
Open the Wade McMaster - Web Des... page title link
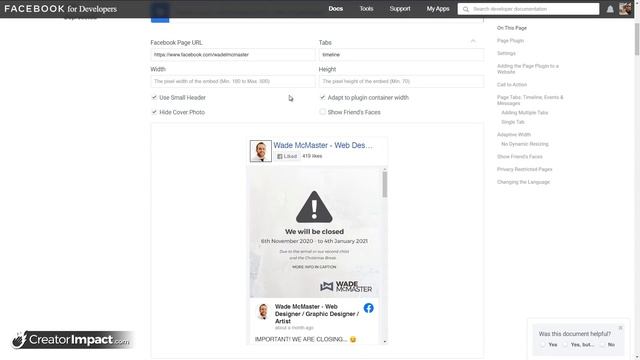pos(323,145)
